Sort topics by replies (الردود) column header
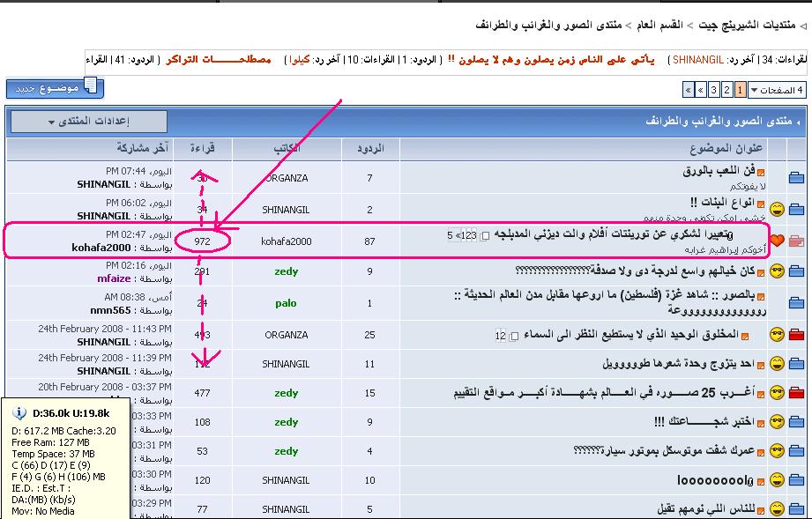 [369, 148]
